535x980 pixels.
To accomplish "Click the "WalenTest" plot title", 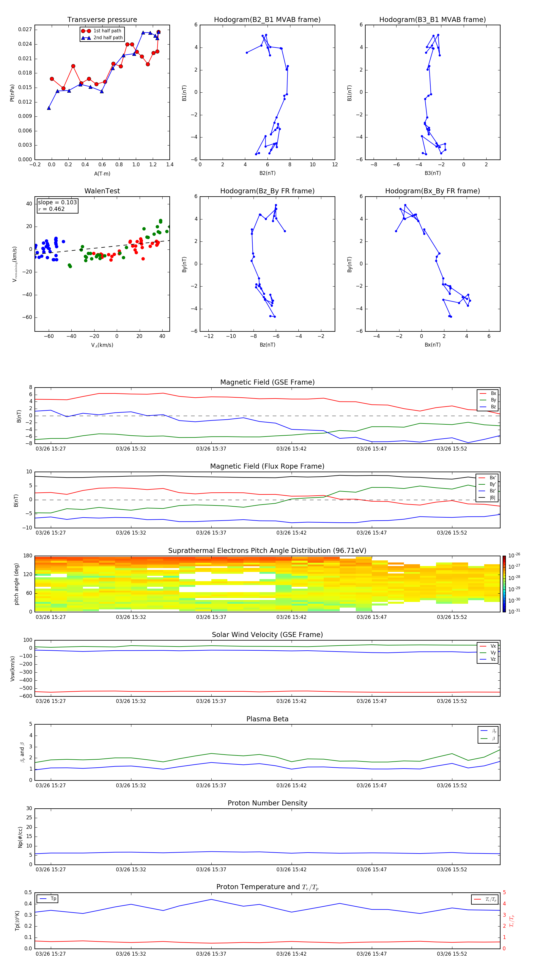I will pyautogui.click(x=102, y=191).
